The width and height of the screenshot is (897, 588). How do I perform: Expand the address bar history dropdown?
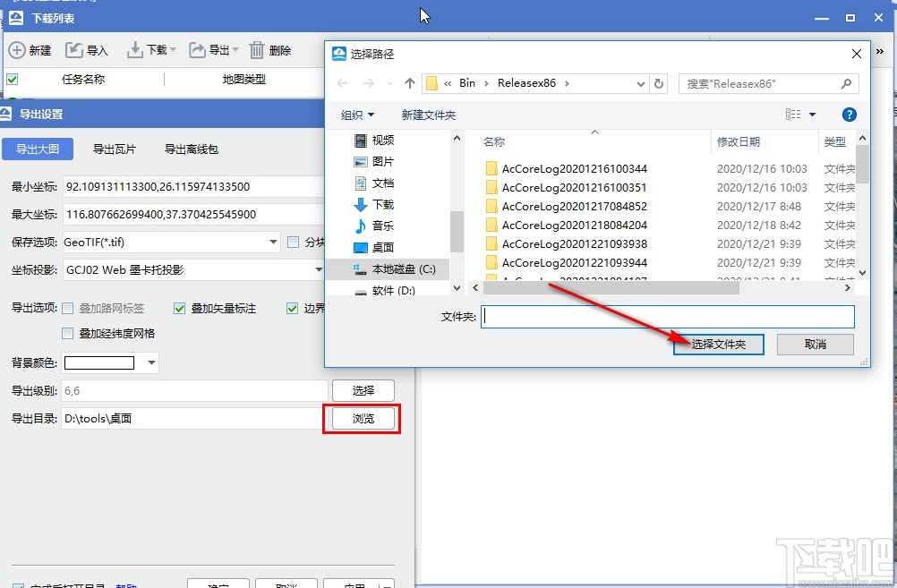pyautogui.click(x=641, y=83)
